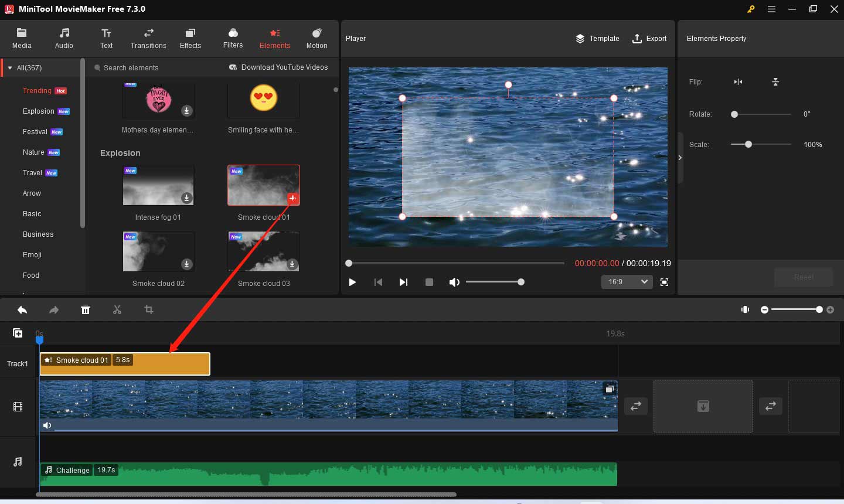Viewport: 844px width, 504px height.
Task: Select the Basic category
Action: click(x=32, y=214)
